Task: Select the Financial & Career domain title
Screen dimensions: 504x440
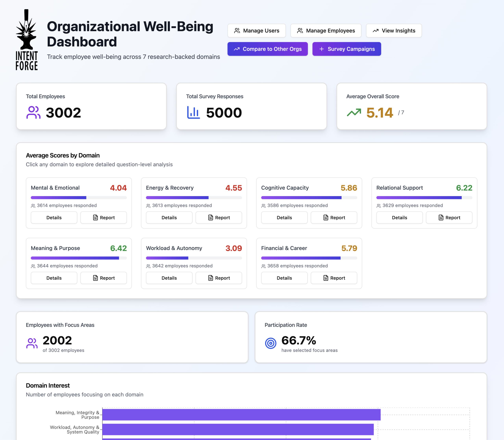Action: pyautogui.click(x=284, y=248)
